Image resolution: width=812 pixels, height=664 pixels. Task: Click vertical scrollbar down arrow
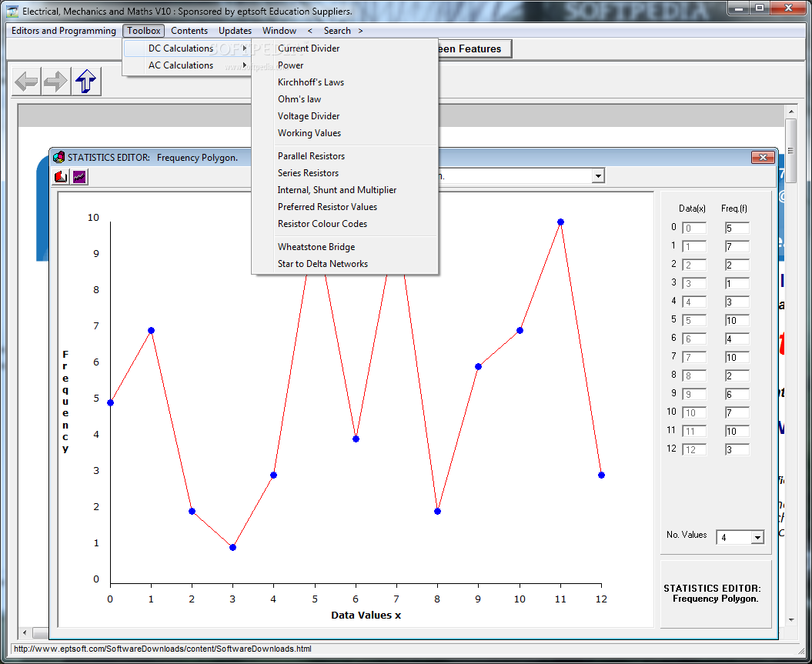[x=790, y=619]
